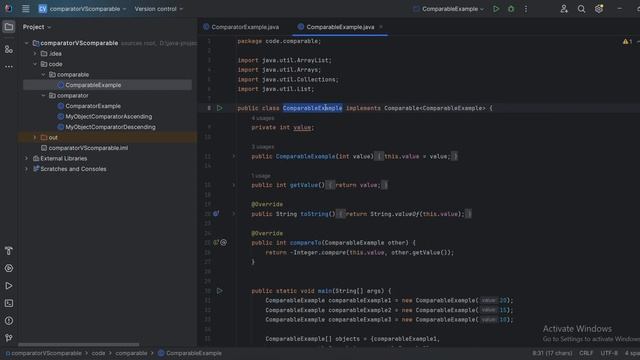Viewport: 640px width, 360px height.
Task: Run ComparableExample with the green play button
Action: [x=496, y=9]
